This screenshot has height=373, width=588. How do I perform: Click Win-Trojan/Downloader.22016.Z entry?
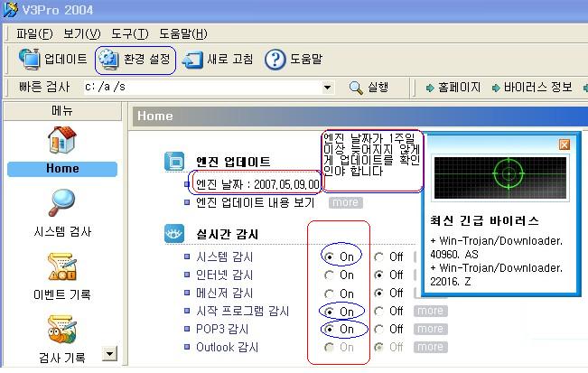point(497,275)
